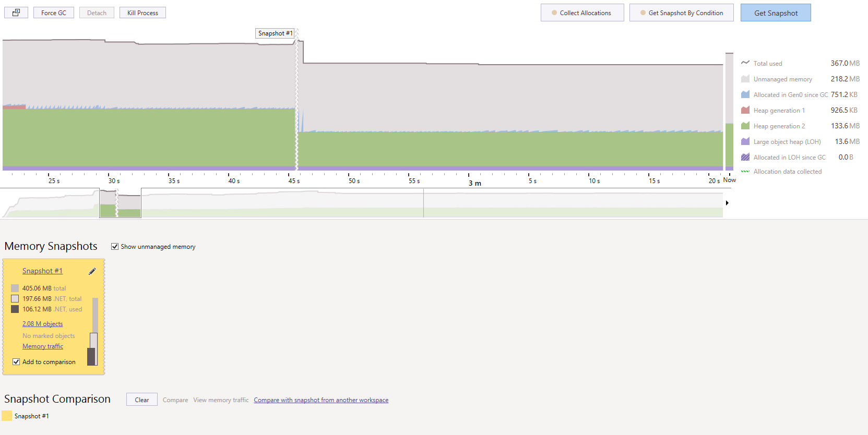This screenshot has height=435, width=868.
Task: Click the Compare text button
Action: point(175,400)
